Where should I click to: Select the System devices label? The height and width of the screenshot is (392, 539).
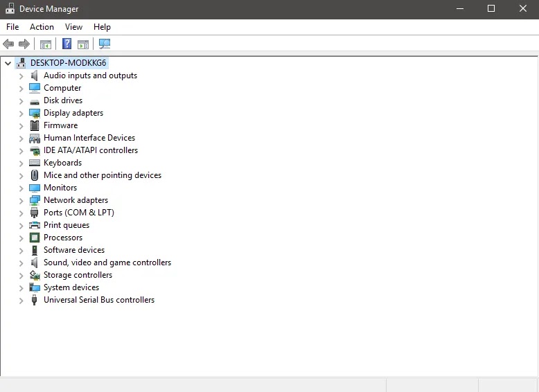click(71, 287)
